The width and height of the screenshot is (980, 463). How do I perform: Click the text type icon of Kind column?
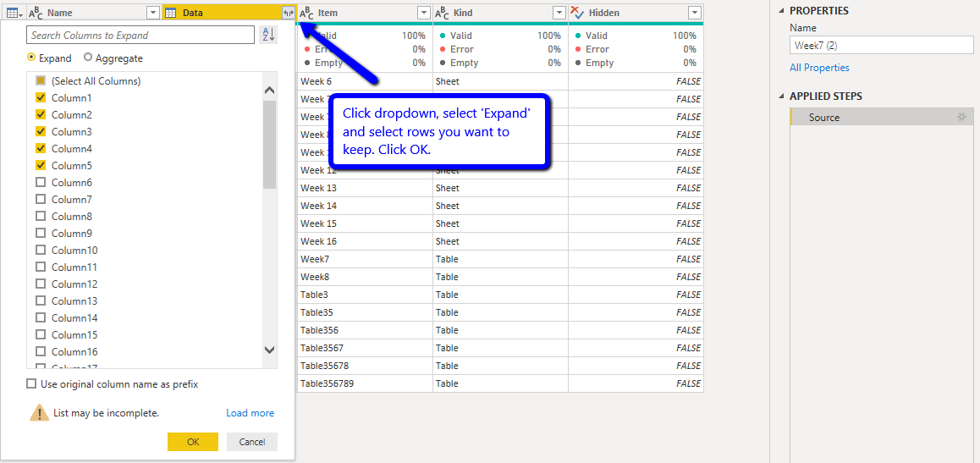click(442, 14)
